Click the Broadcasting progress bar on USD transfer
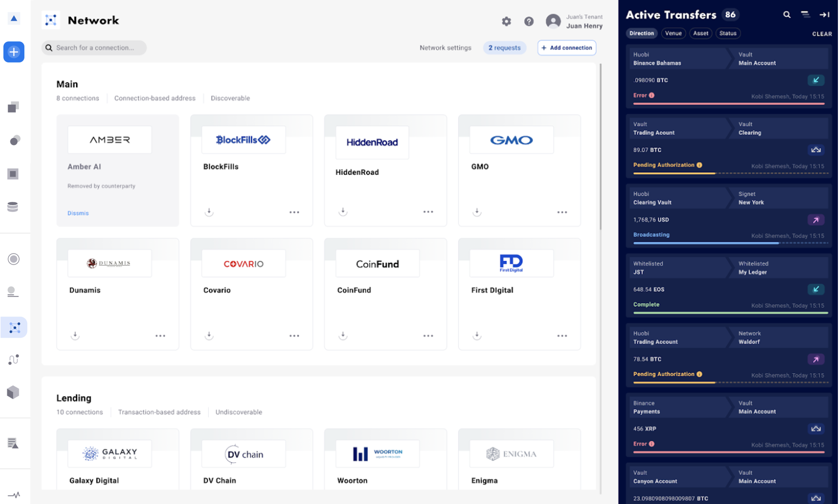 731,243
